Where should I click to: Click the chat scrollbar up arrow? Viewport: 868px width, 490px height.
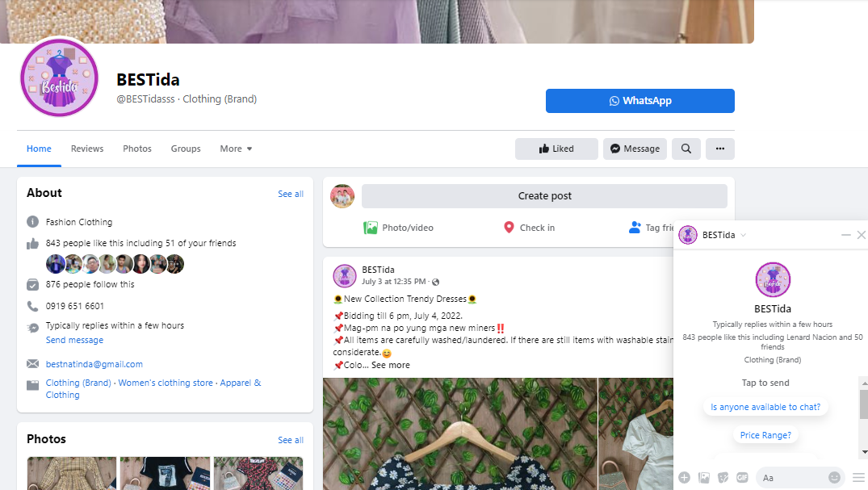pyautogui.click(x=864, y=383)
